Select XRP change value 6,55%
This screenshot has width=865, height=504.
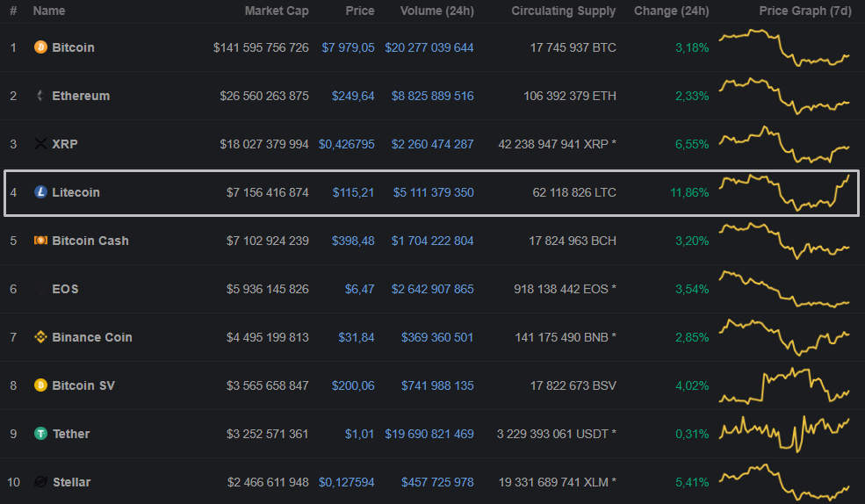coord(692,144)
